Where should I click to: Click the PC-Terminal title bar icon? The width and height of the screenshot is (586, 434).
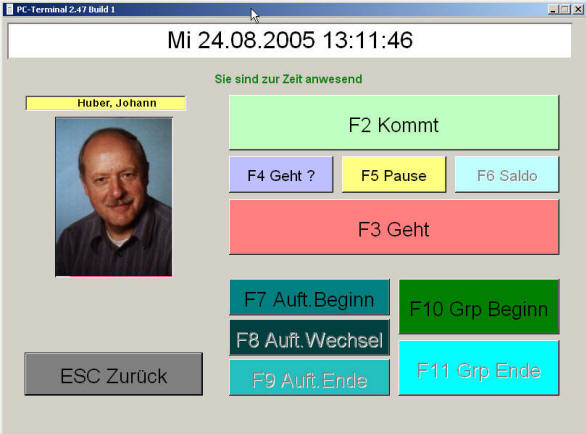pos(10,9)
